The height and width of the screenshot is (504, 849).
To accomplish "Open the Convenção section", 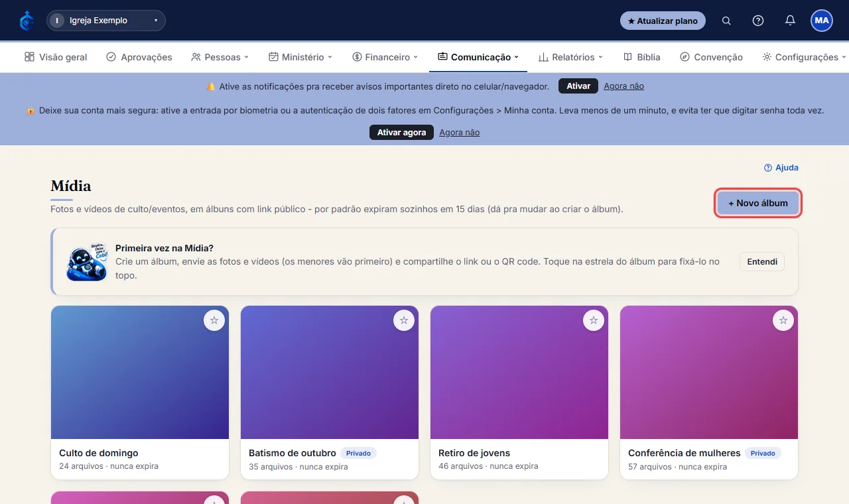I will [x=712, y=57].
